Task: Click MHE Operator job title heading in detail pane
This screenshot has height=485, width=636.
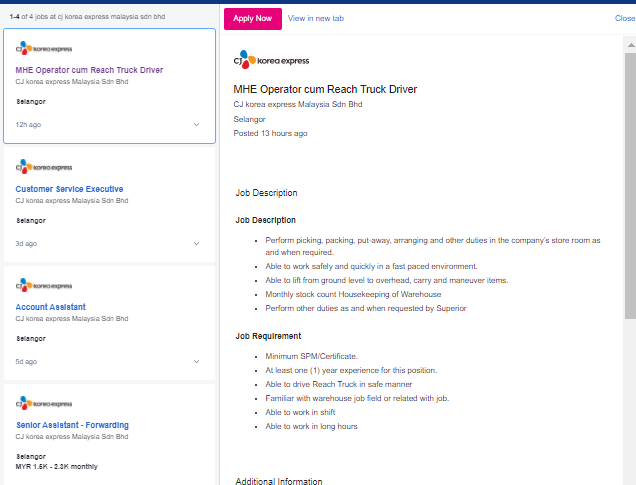Action: [325, 89]
